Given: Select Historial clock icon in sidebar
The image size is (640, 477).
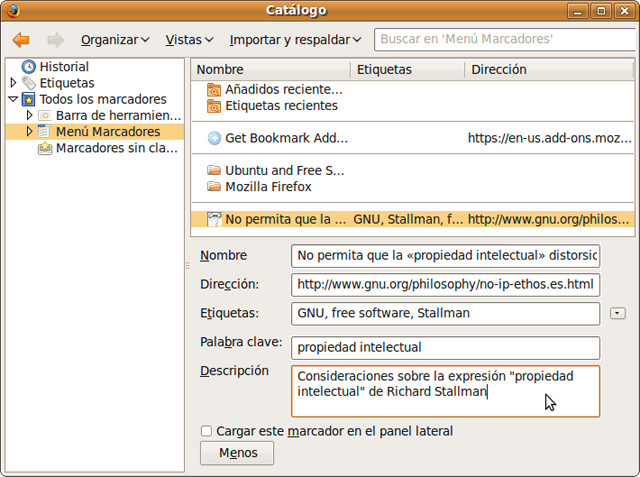Looking at the screenshot, I should pyautogui.click(x=28, y=67).
